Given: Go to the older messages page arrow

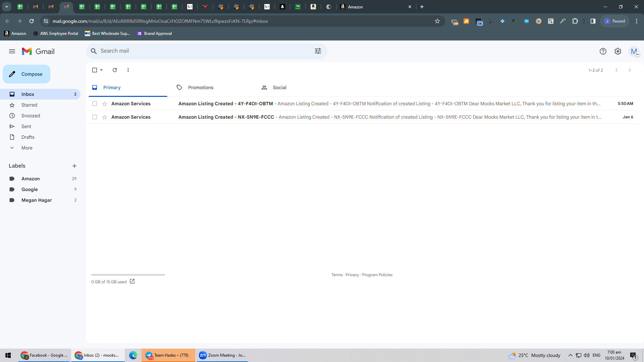Looking at the screenshot, I should [x=630, y=70].
